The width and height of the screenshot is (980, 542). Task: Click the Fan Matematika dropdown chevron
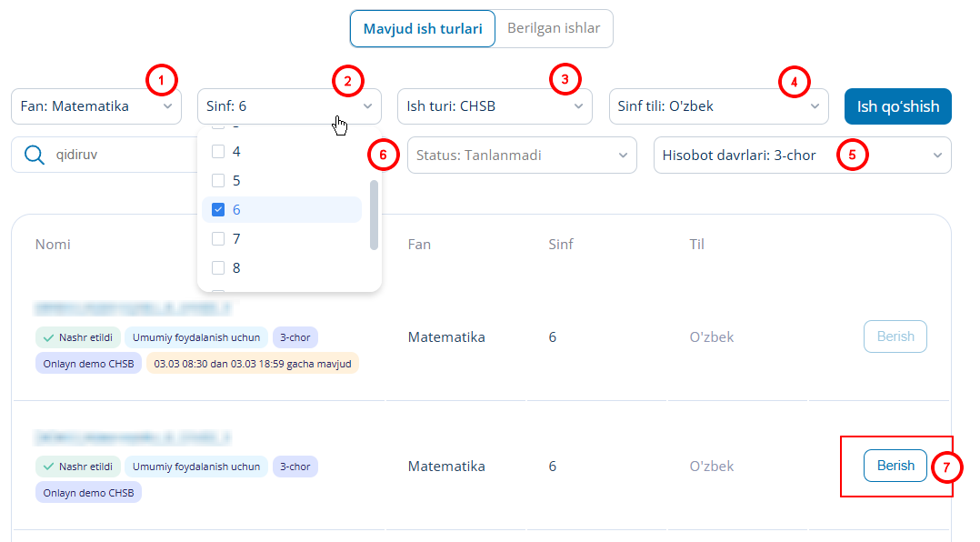[167, 106]
